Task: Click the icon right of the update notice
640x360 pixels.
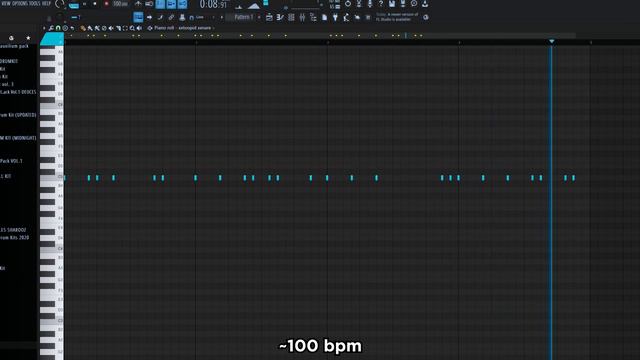Action: (x=426, y=17)
